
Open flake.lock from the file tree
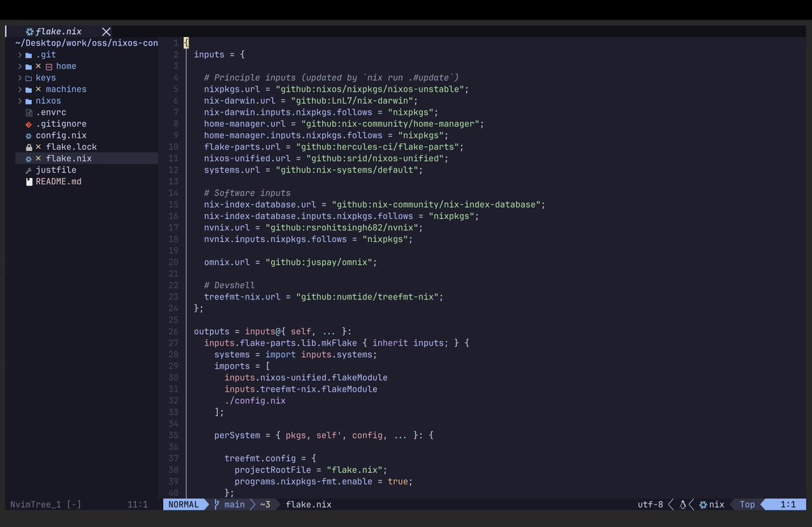click(72, 147)
